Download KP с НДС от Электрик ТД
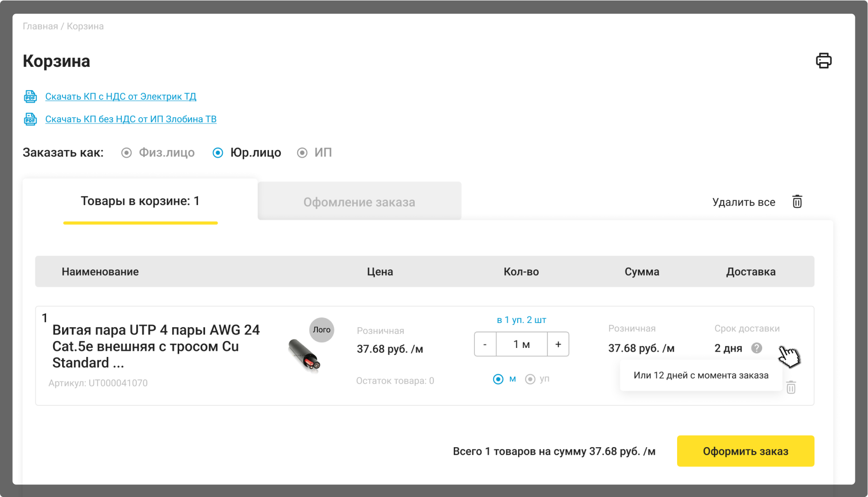Viewport: 868px width, 497px height. pos(121,96)
